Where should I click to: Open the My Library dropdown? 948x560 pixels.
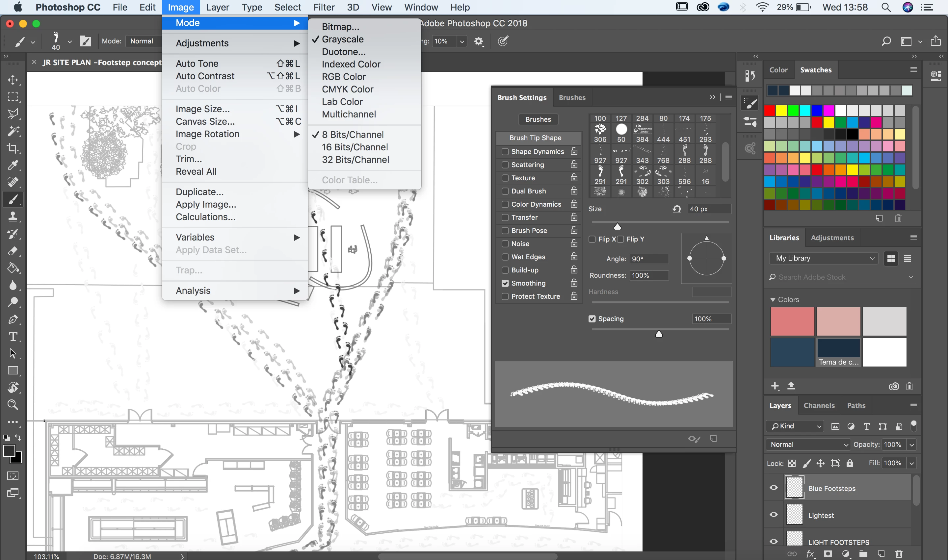824,258
